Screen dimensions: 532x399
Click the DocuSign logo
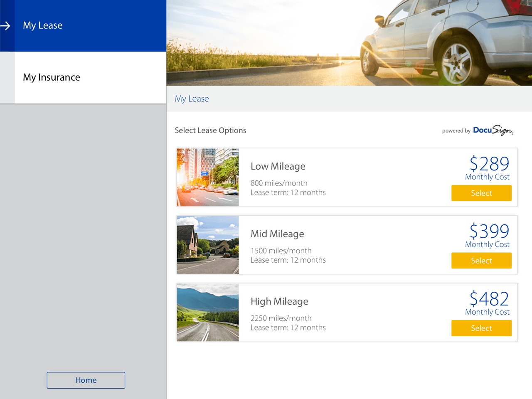click(x=493, y=130)
